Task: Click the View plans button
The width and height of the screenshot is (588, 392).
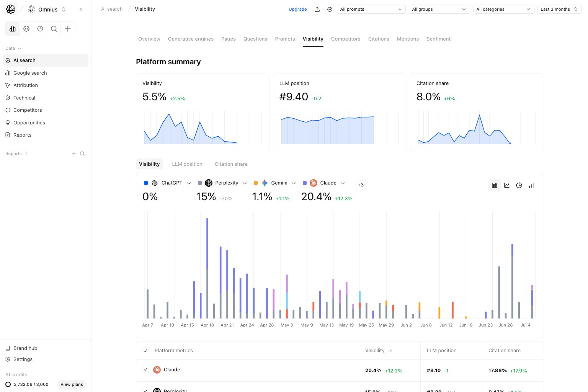Action: tap(72, 384)
